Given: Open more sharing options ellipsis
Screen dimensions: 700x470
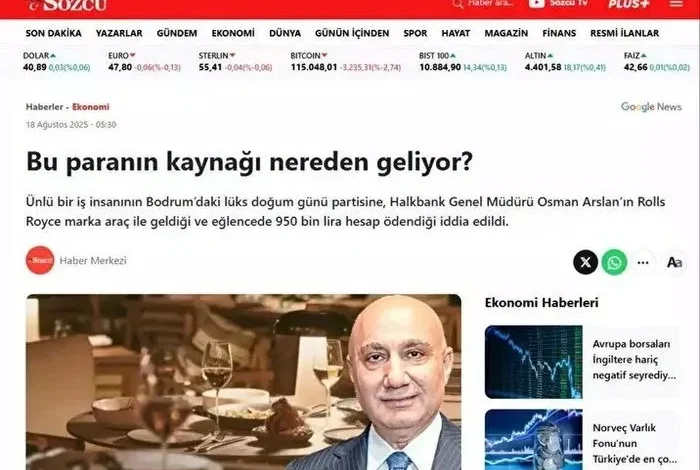Looking at the screenshot, I should (643, 262).
